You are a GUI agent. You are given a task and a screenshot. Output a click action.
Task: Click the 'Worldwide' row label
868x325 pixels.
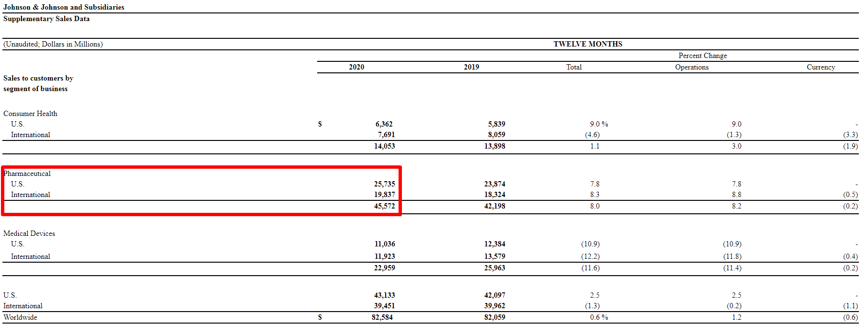(20, 317)
